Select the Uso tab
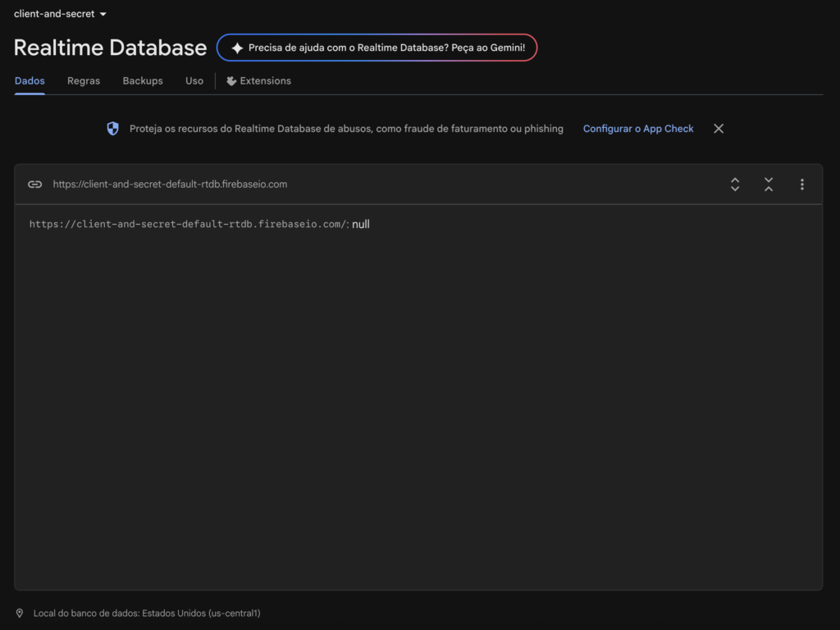This screenshot has width=840, height=630. click(x=194, y=81)
